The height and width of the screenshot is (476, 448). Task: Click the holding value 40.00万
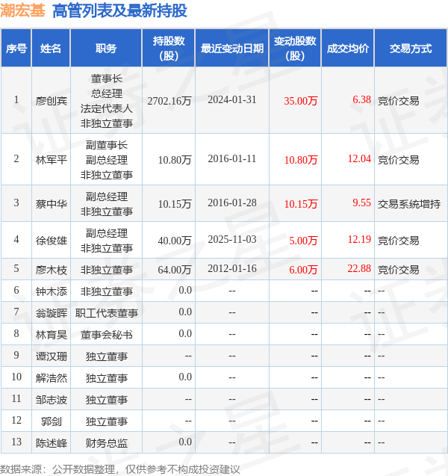click(x=175, y=241)
